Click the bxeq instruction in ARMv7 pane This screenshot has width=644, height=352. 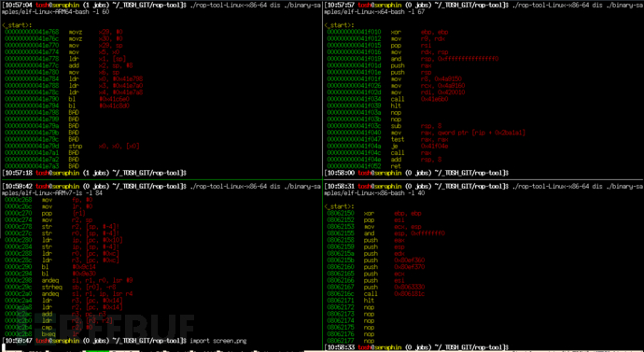coord(49,334)
